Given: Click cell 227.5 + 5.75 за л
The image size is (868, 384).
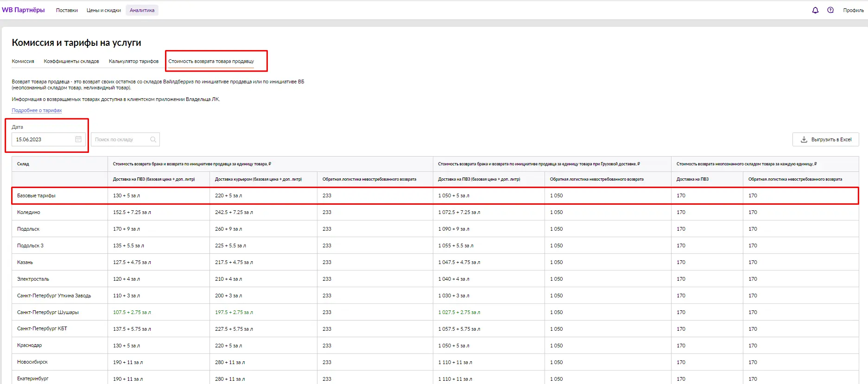Looking at the screenshot, I should coord(234,329).
